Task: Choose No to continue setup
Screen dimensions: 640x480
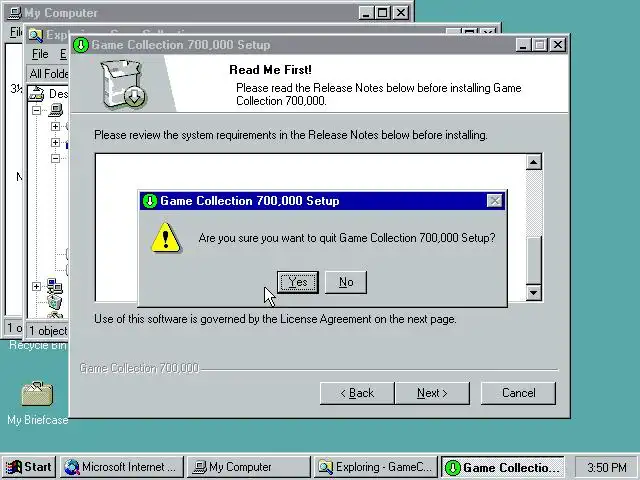Action: point(346,282)
